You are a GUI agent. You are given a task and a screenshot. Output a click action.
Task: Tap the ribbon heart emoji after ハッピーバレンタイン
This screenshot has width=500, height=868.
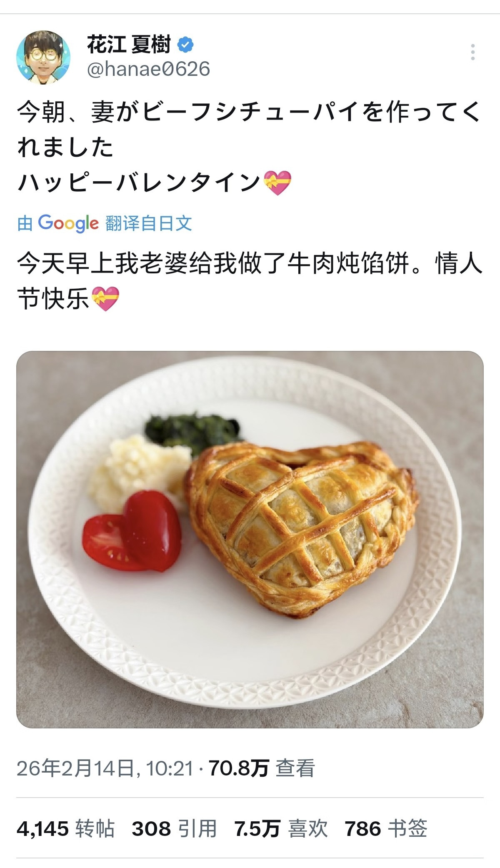pos(278,183)
